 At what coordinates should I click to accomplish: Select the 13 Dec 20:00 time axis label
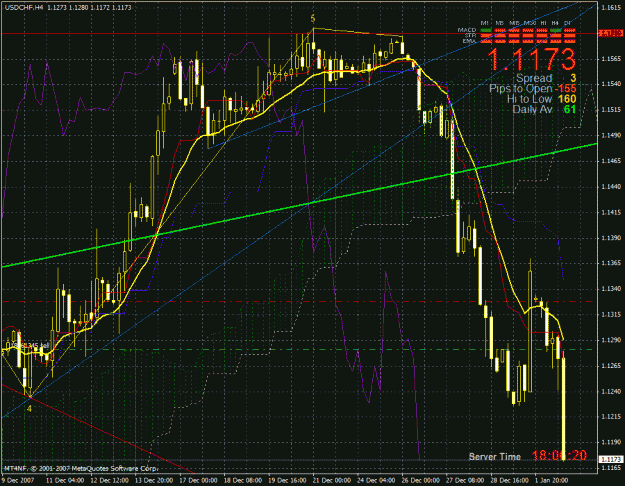pos(154,480)
